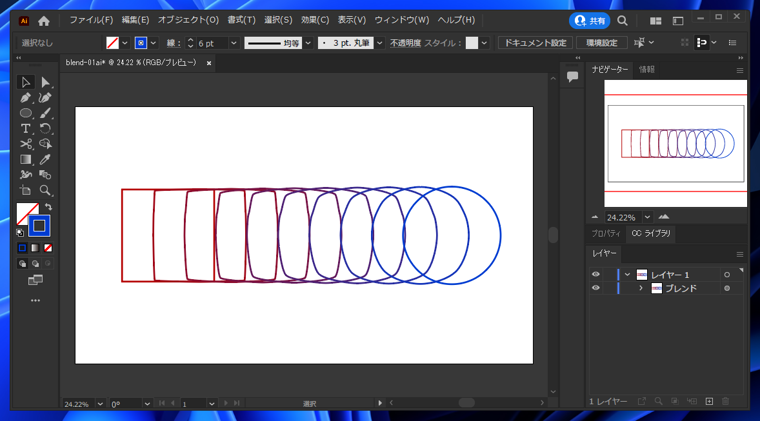Target レイヤー 1 circle indicator
Viewport: 760px width, 421px height.
(727, 275)
